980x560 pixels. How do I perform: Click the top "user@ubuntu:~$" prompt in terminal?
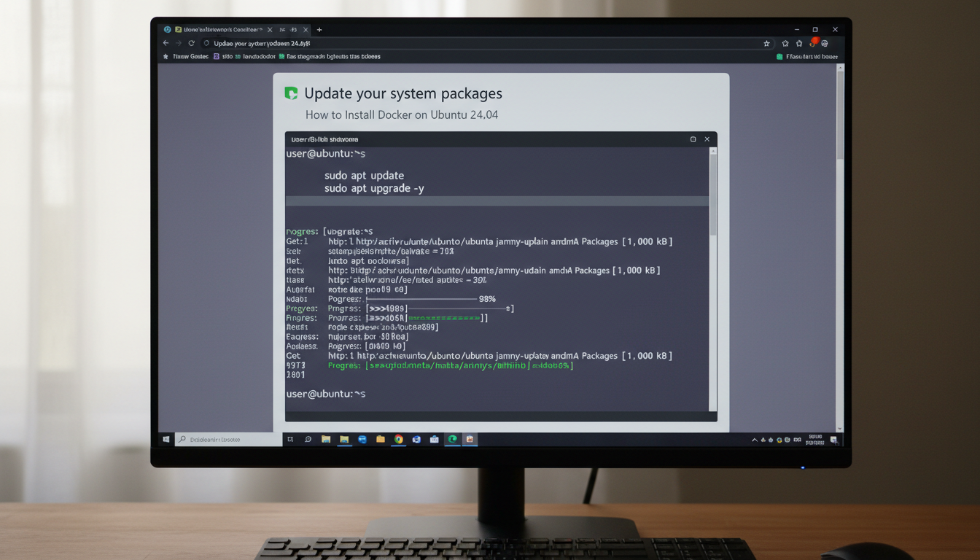pos(325,154)
